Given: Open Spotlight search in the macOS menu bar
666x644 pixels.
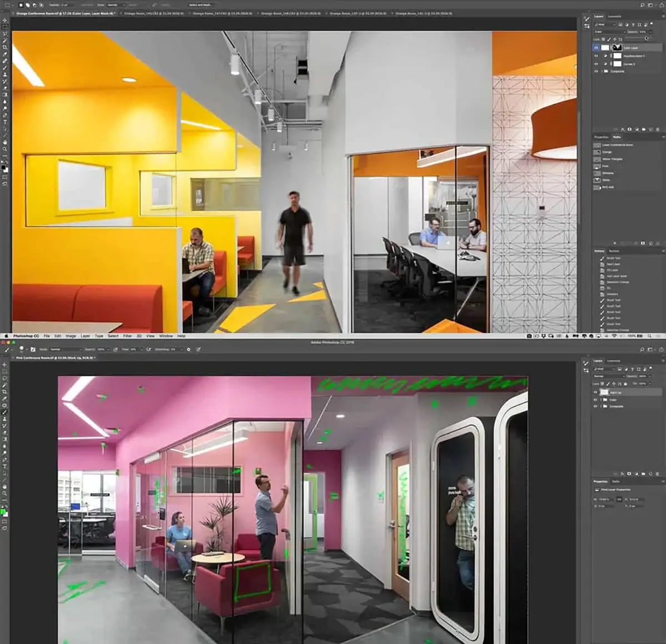Looking at the screenshot, I should tap(649, 336).
